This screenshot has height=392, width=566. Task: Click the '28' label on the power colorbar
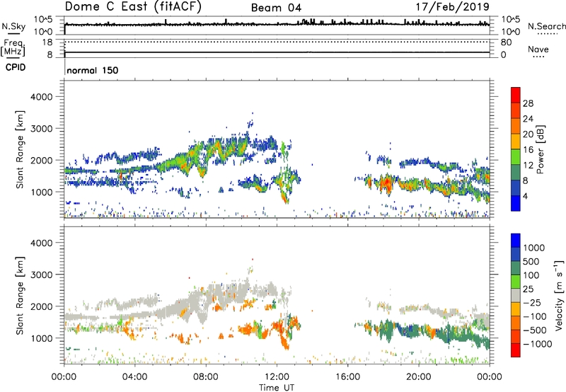click(528, 103)
